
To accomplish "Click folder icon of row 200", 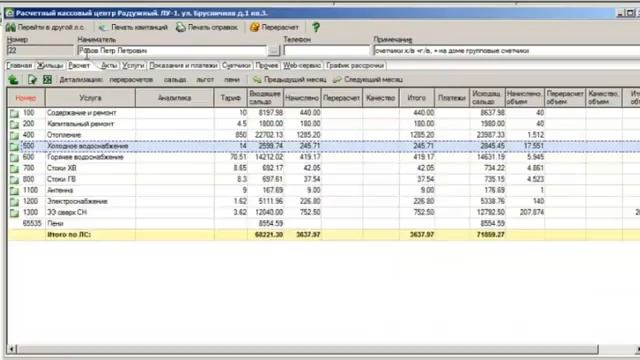I will [14, 124].
